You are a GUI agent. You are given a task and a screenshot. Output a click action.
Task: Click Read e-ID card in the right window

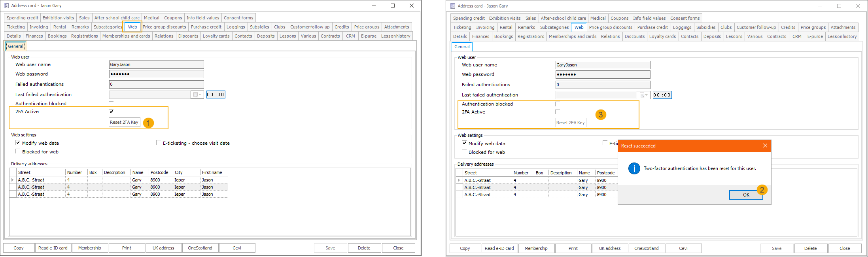point(499,248)
